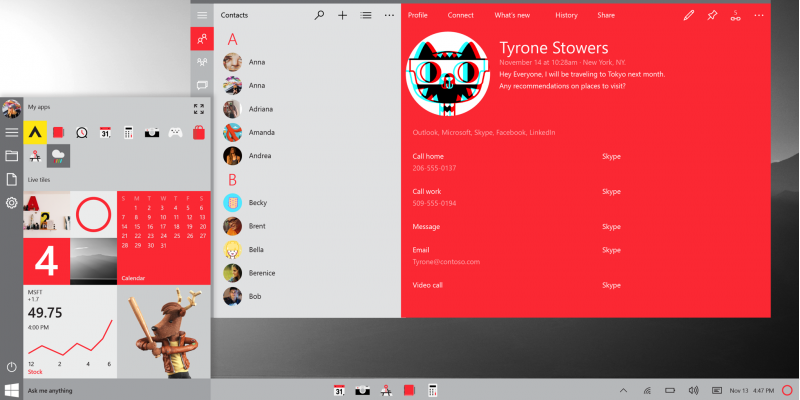Select the single contact sidebar icon
The height and width of the screenshot is (400, 800).
coord(202,39)
